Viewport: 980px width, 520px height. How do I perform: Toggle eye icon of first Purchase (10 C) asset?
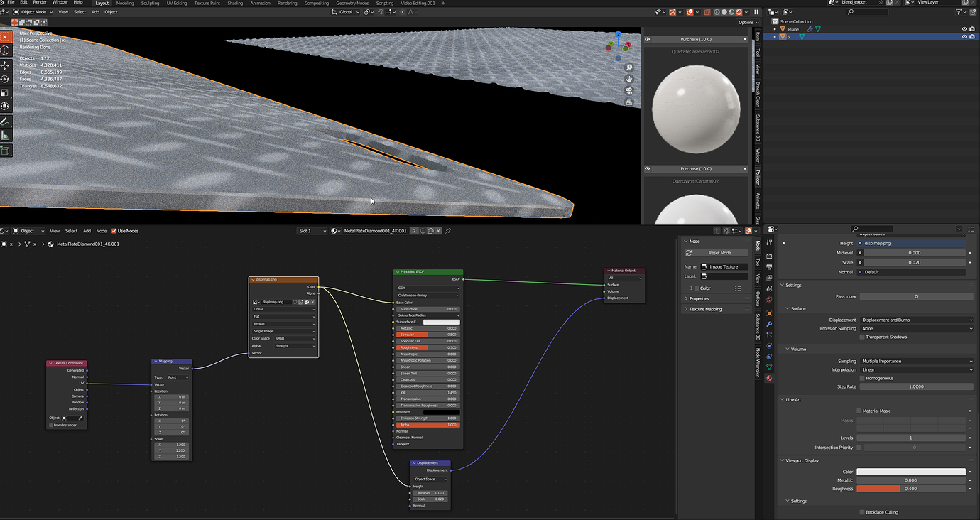(x=647, y=39)
